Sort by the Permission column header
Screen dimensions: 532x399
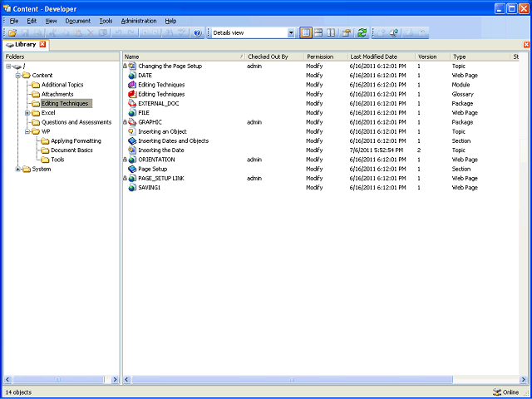[x=326, y=57]
